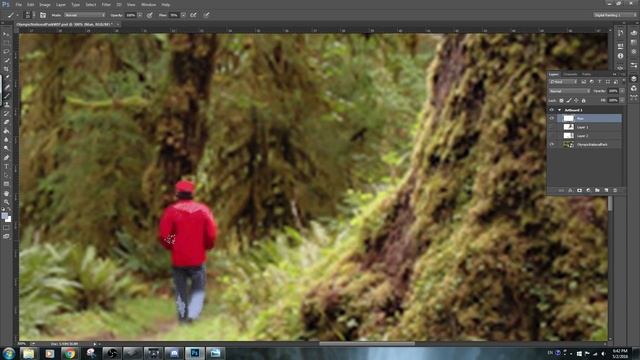Toggle lock image pixels brush icon
Screen dimensions: 640x360
[x=569, y=100]
